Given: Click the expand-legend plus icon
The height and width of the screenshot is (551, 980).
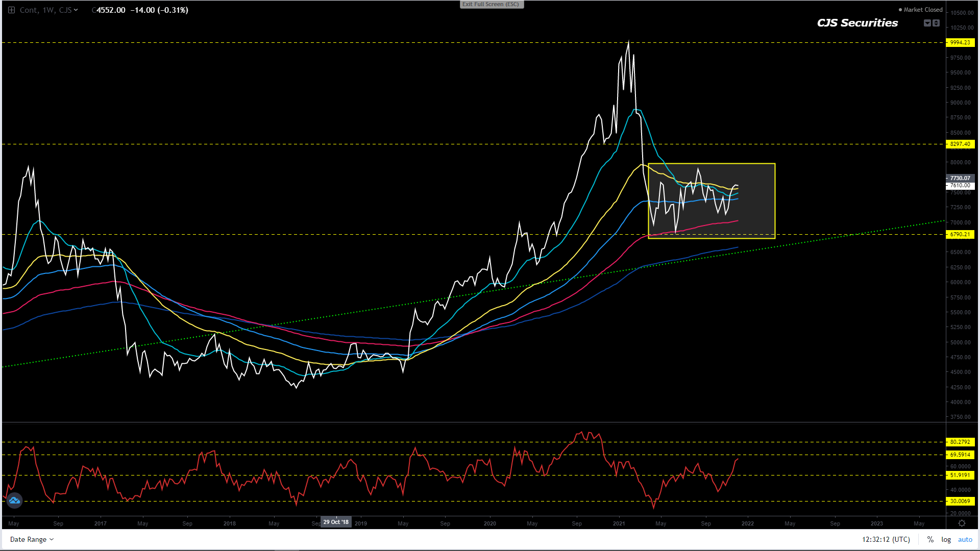Looking at the screenshot, I should (x=11, y=10).
